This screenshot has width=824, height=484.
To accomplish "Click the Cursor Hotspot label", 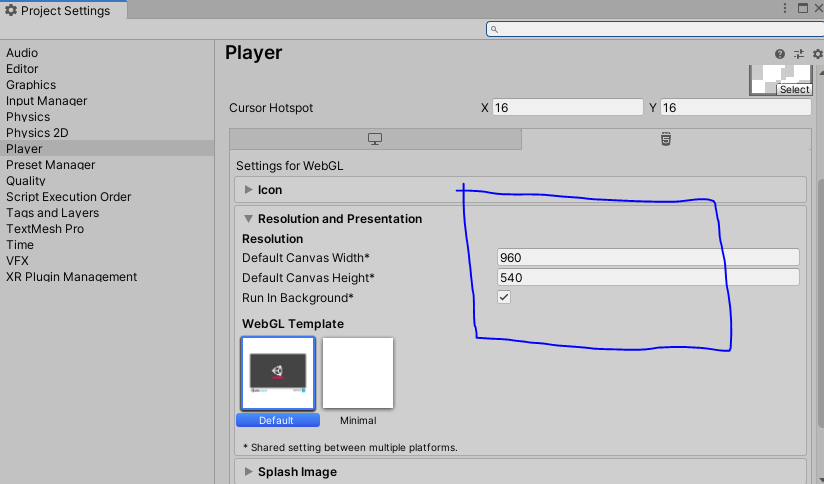I will (271, 108).
